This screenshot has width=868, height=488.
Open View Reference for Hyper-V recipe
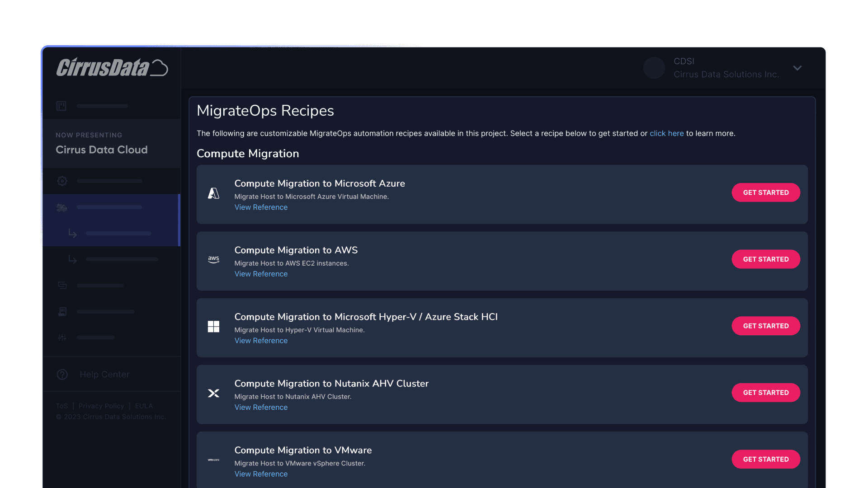coord(261,340)
